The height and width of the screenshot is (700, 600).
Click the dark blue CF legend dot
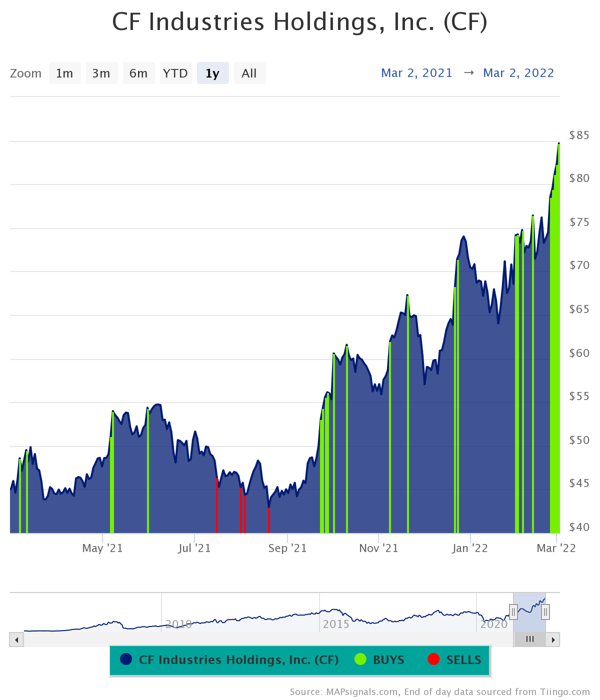coord(126,659)
